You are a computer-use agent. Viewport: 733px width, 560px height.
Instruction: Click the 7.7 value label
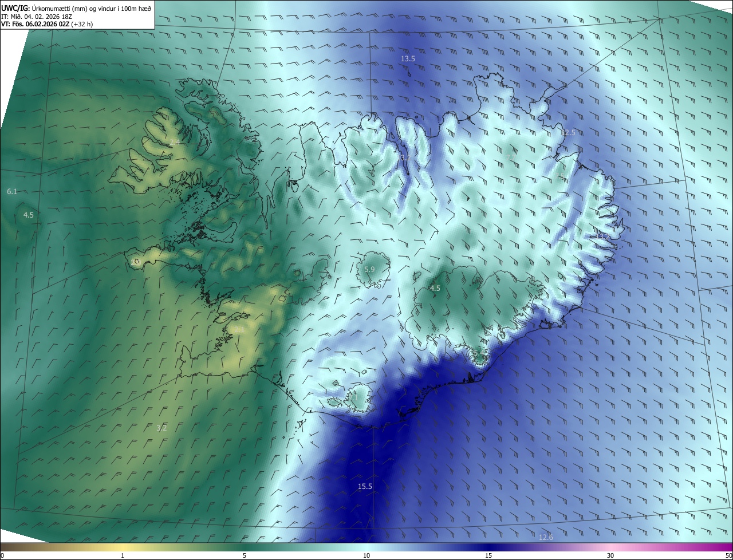tap(511, 157)
